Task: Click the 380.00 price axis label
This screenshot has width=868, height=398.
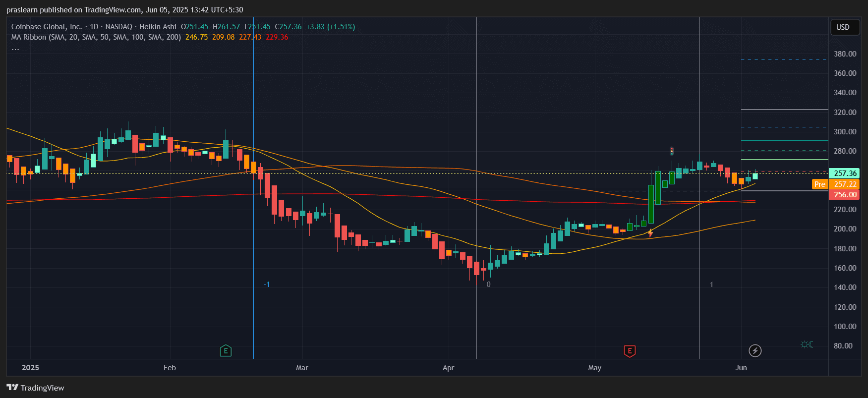Action: coord(845,54)
